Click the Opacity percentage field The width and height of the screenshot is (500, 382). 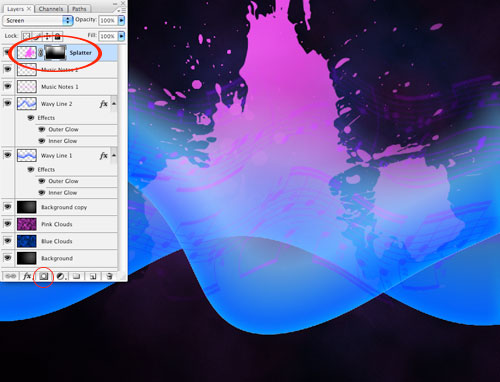point(108,20)
